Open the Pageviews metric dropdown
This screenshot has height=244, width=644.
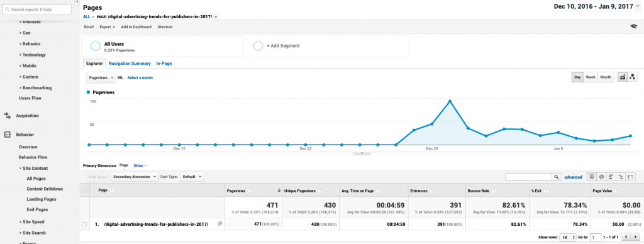[x=101, y=77]
